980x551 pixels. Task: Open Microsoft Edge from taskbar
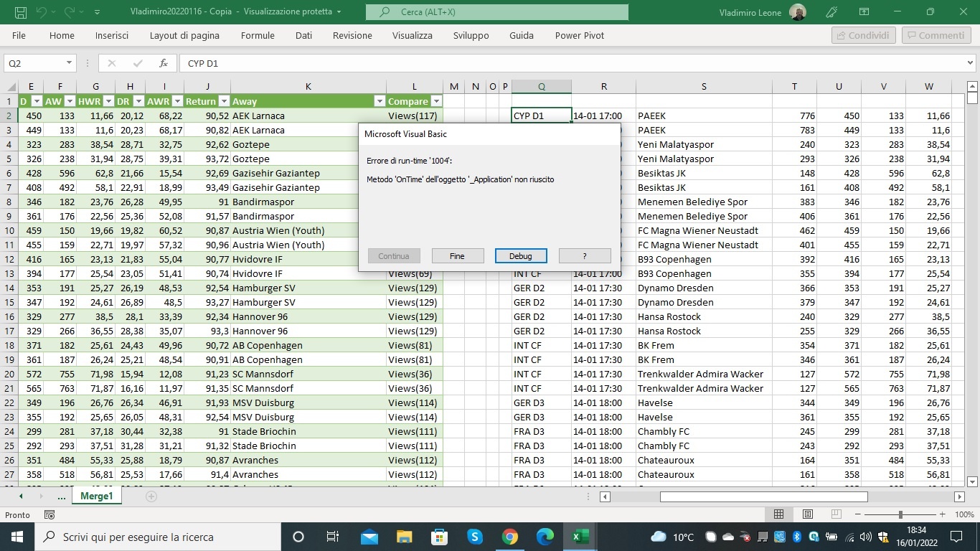(545, 536)
